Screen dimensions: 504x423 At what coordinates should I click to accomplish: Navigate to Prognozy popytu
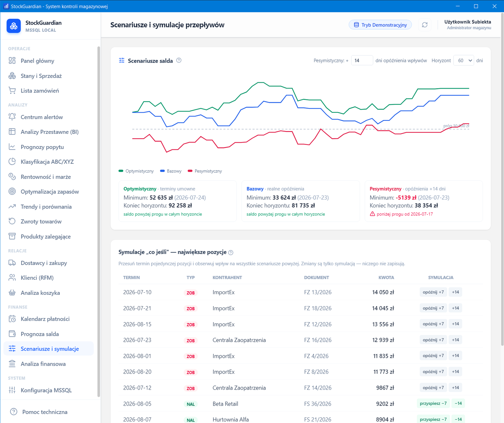coord(49,147)
